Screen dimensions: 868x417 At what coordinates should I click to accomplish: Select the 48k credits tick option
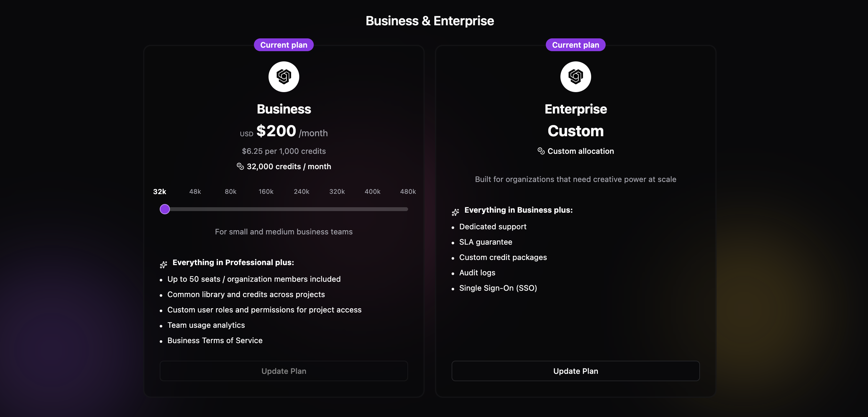tap(195, 192)
